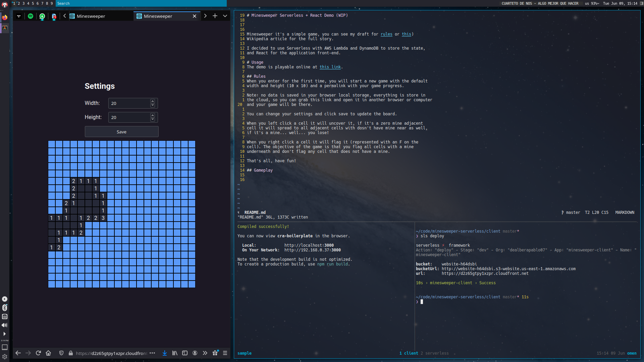Screen dimensions: 644x362
Task: Decrease Width with the down stepper arrow
Action: pos(153,105)
